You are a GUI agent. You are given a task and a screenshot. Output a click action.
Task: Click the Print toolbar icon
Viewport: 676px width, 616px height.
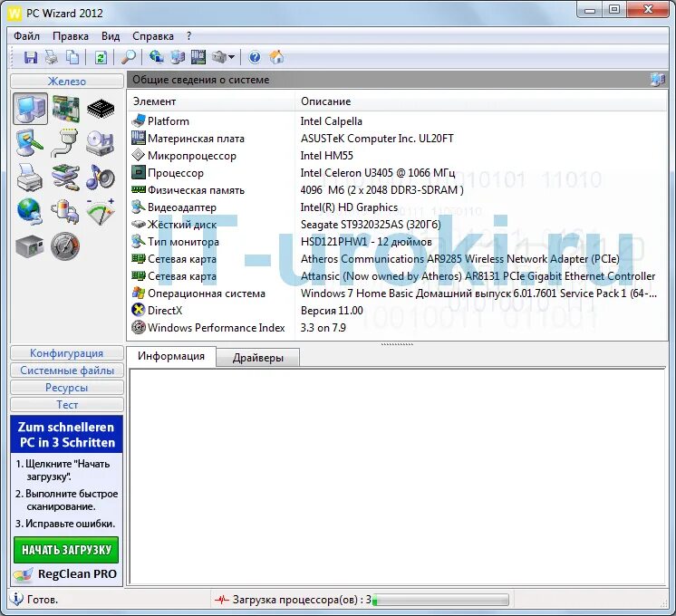click(x=52, y=57)
